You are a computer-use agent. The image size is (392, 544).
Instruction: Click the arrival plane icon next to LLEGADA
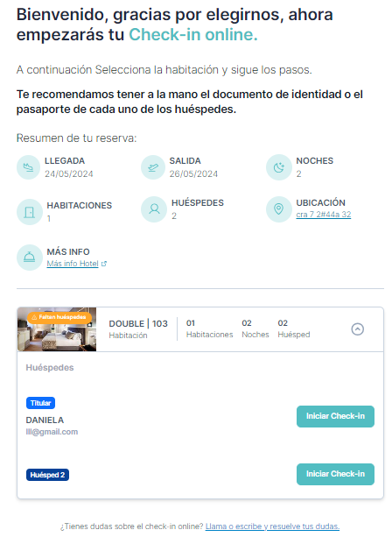pyautogui.click(x=28, y=167)
